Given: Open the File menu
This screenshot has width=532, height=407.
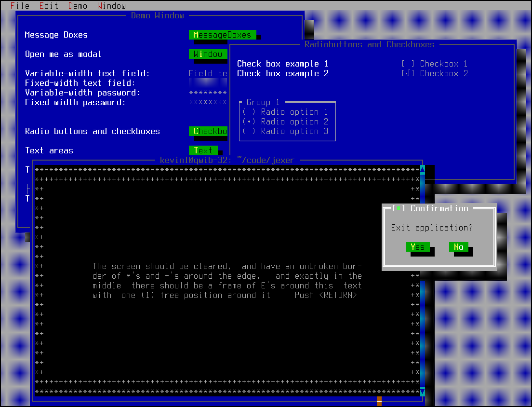Looking at the screenshot, I should [20, 6].
